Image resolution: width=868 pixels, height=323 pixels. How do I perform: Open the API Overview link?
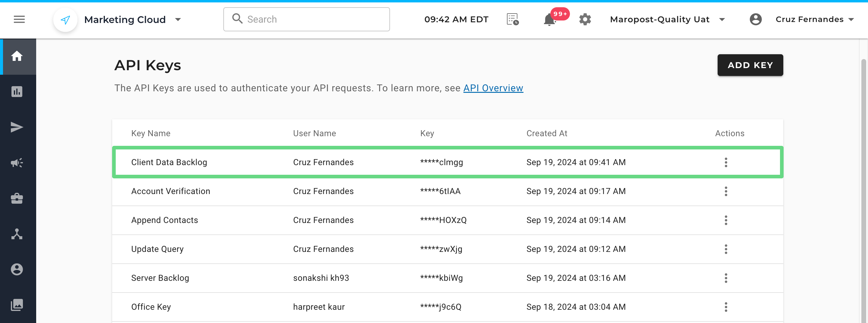click(493, 88)
